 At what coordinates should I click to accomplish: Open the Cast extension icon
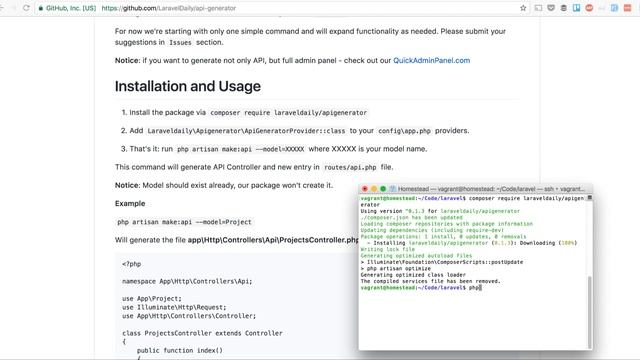pyautogui.click(x=538, y=8)
